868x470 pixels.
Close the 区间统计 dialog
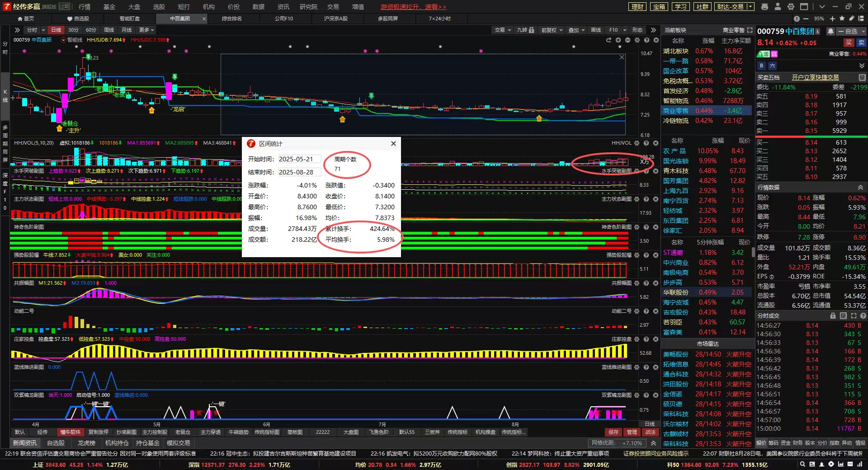(393, 143)
